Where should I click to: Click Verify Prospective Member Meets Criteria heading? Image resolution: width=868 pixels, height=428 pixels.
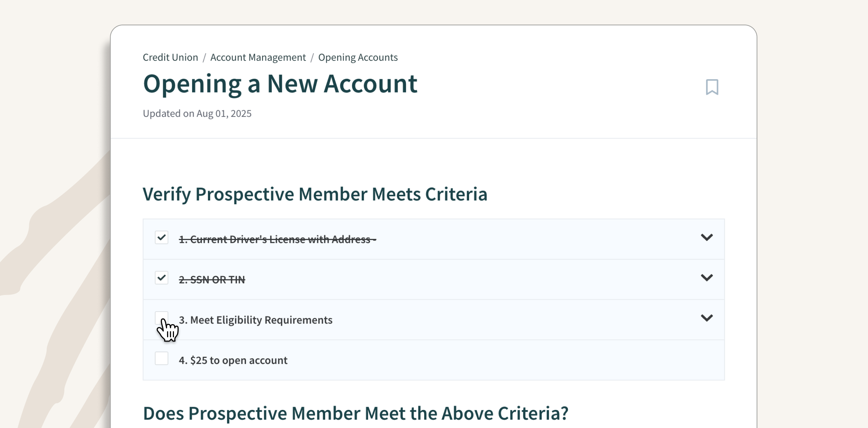315,194
